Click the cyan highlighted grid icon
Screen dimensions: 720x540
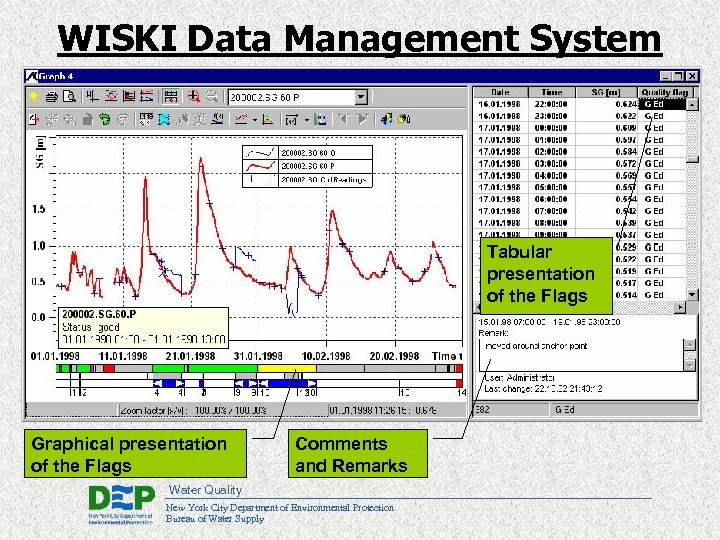(164, 120)
